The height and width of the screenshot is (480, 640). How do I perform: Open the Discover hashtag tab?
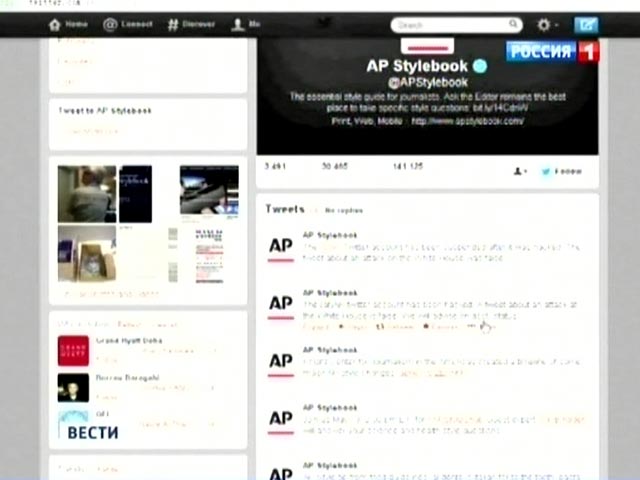tap(194, 24)
